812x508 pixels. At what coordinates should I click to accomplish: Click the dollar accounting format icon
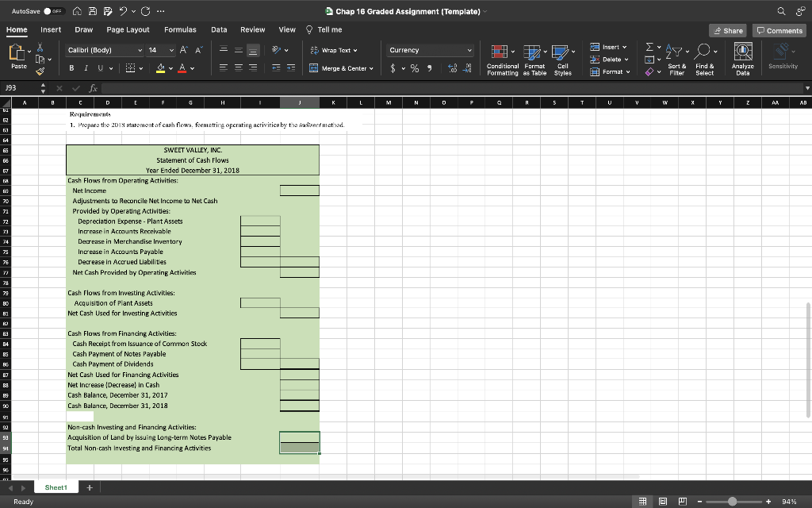393,68
